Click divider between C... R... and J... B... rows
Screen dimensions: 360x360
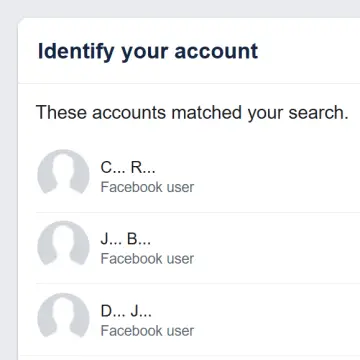click(198, 212)
